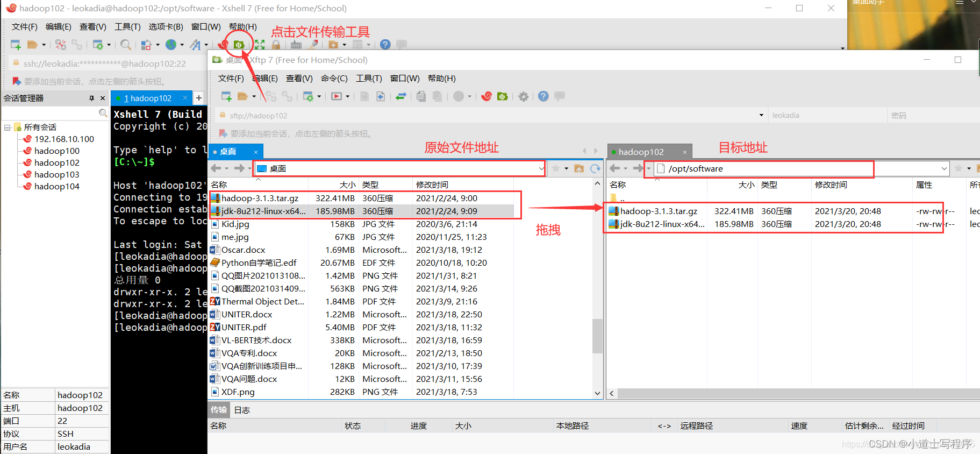Open Xftp options gear icon
Screen dimensions: 980x454
523,96
